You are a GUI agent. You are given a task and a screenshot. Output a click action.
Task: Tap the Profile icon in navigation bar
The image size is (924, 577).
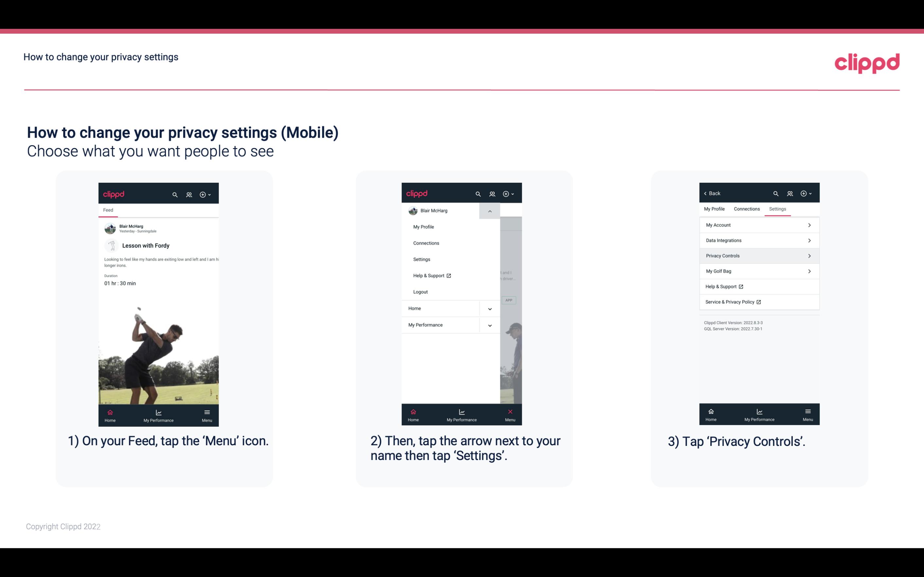pos(189,194)
